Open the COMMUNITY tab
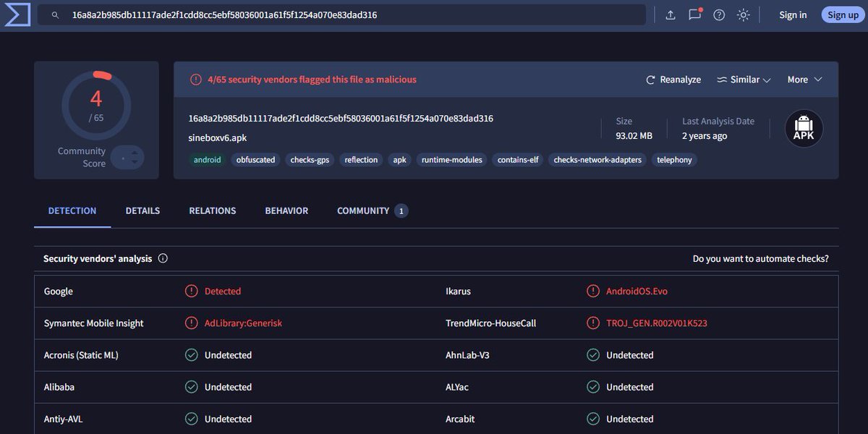Image resolution: width=868 pixels, height=434 pixels. [x=373, y=210]
